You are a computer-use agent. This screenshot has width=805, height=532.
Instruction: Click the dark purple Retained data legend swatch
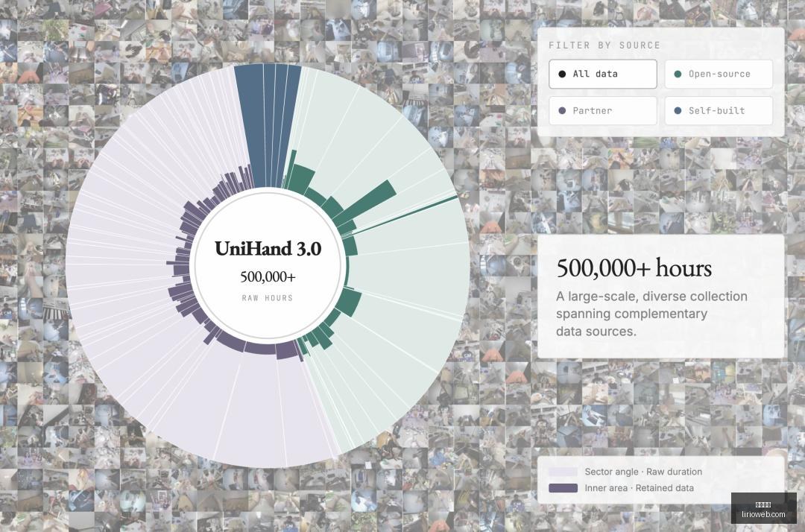pos(563,488)
